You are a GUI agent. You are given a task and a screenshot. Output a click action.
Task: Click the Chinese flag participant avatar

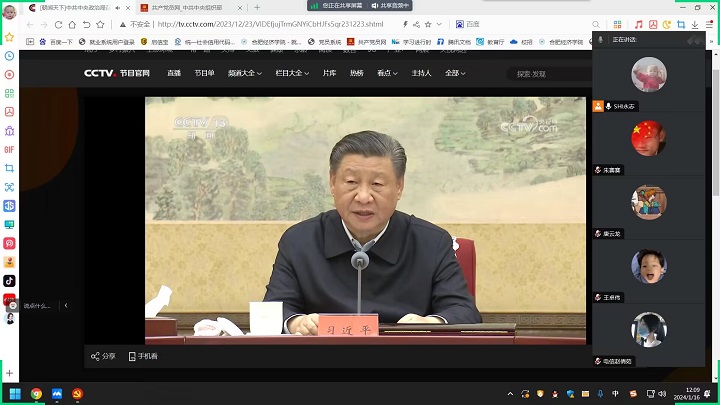coord(648,138)
